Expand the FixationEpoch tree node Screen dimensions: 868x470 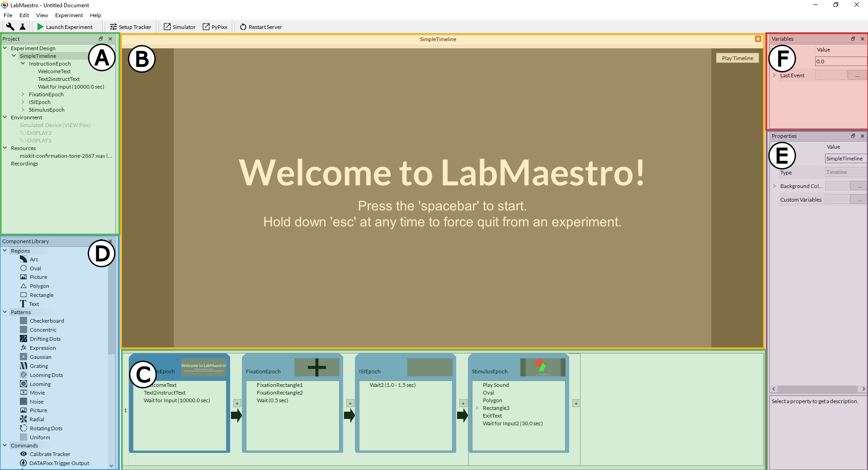pyautogui.click(x=23, y=94)
